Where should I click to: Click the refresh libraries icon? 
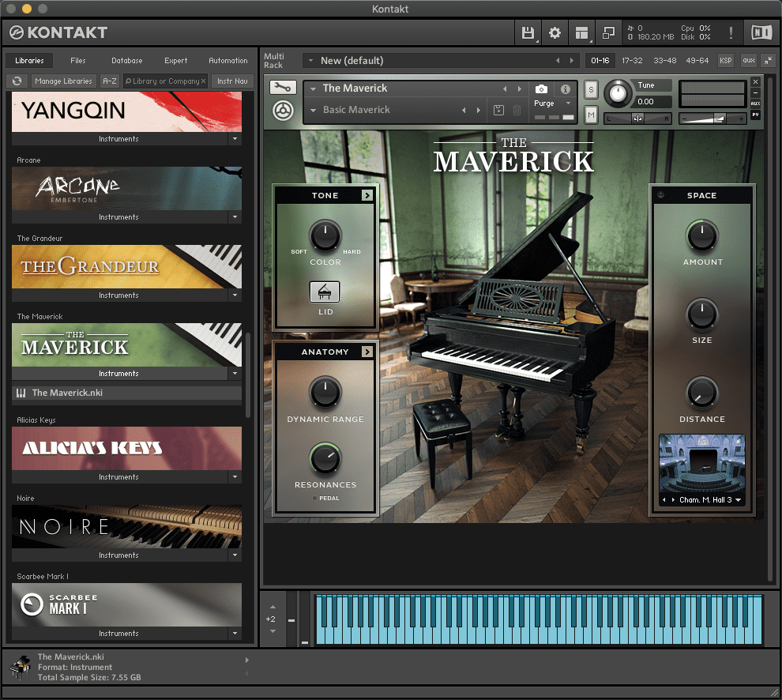17,81
